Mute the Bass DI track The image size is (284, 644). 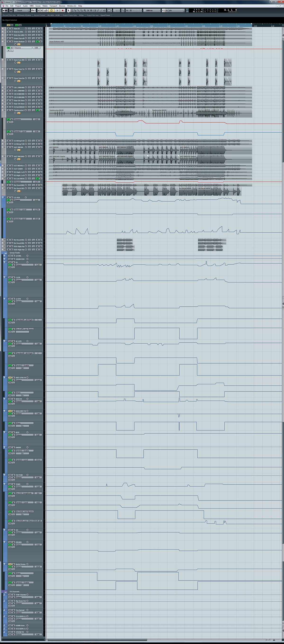(8, 28)
